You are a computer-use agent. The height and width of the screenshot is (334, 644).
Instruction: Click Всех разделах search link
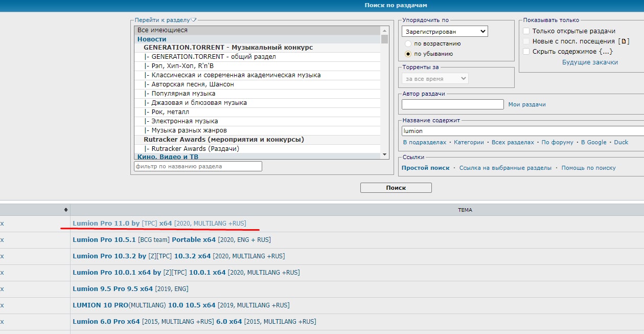point(513,142)
